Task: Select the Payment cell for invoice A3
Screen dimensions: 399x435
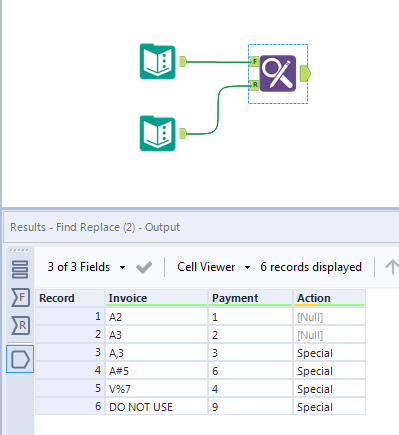Action: (250, 335)
